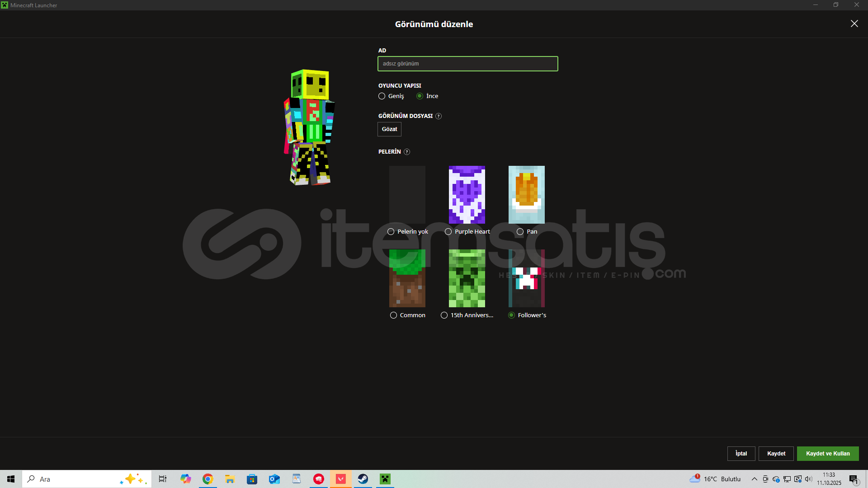Expand hidden icons in the system tray
Image resolution: width=868 pixels, height=488 pixels.
[x=754, y=479]
